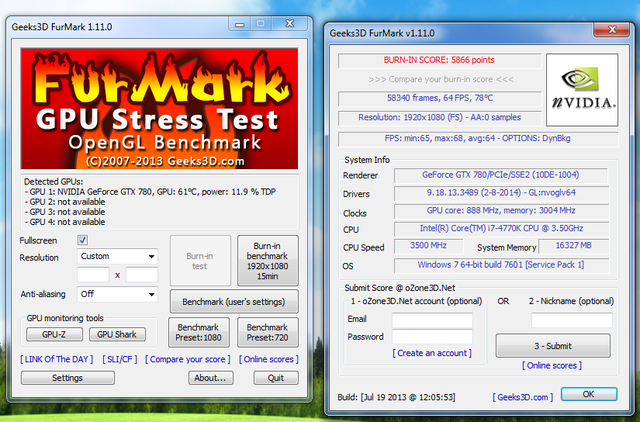Follow the Create an account link
This screenshot has height=422, width=640.
click(x=432, y=353)
